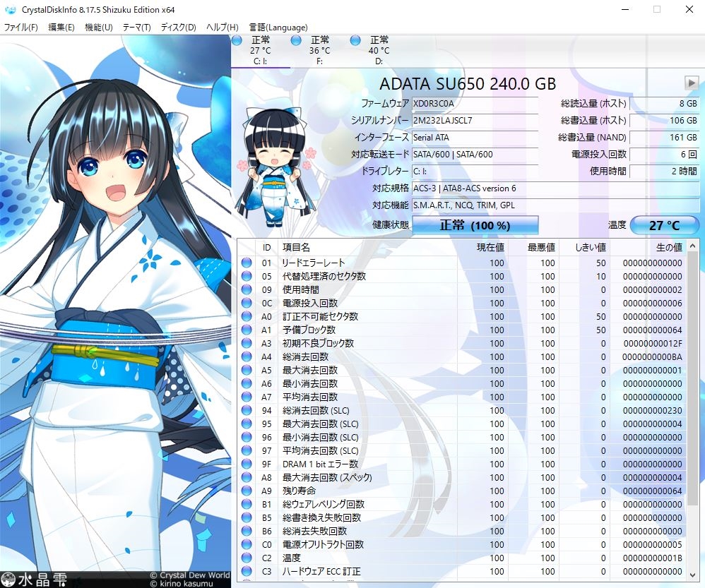Select the F: disk at 36 °C

(x=319, y=51)
